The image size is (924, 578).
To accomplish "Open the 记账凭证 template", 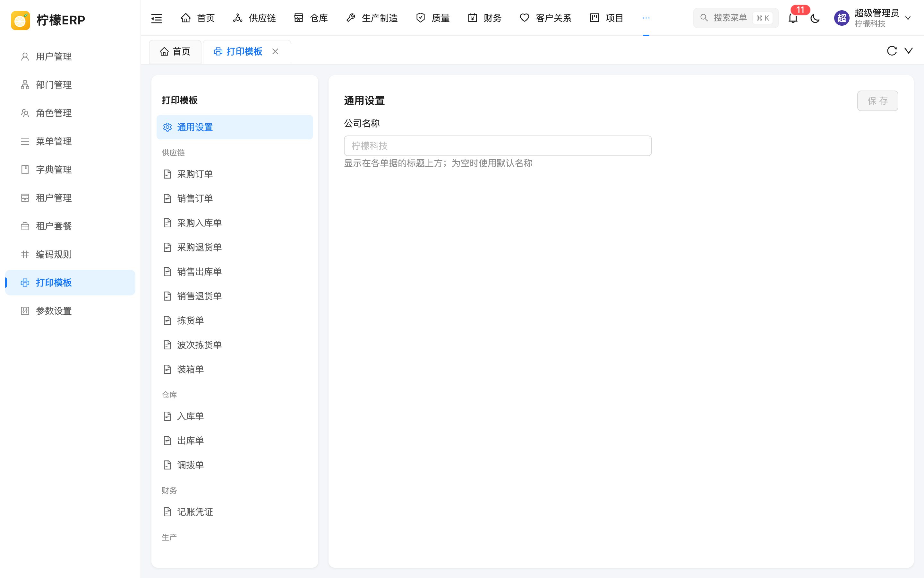I will pyautogui.click(x=235, y=512).
